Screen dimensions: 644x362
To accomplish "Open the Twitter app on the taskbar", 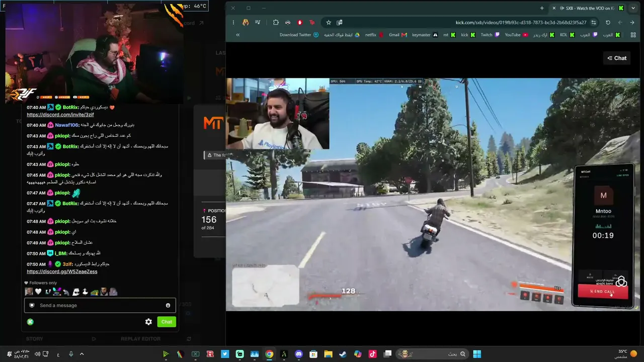I will (x=225, y=354).
